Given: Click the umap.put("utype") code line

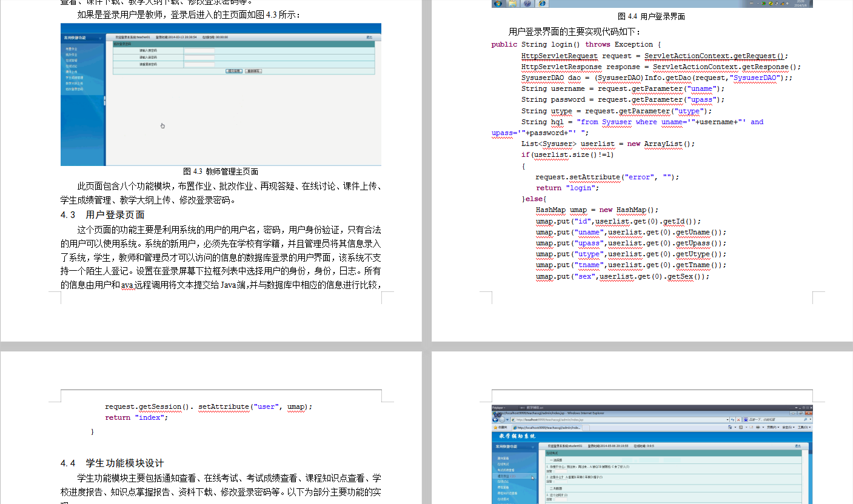Looking at the screenshot, I should click(x=631, y=254).
